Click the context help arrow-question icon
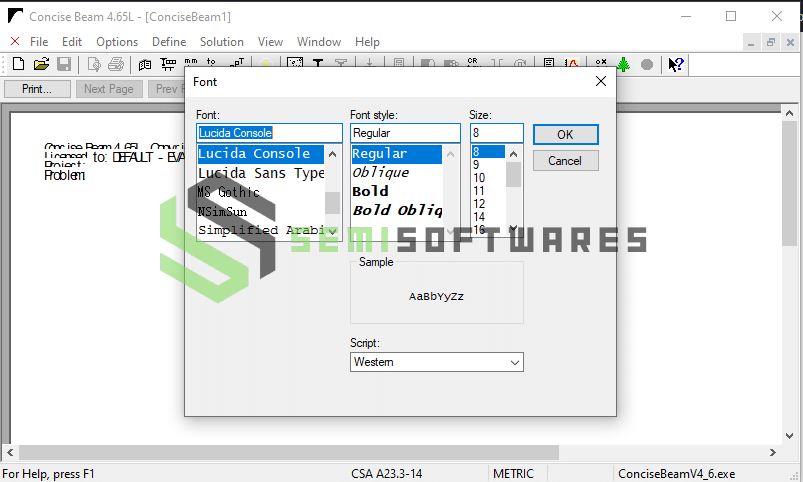The width and height of the screenshot is (803, 482). pyautogui.click(x=676, y=65)
